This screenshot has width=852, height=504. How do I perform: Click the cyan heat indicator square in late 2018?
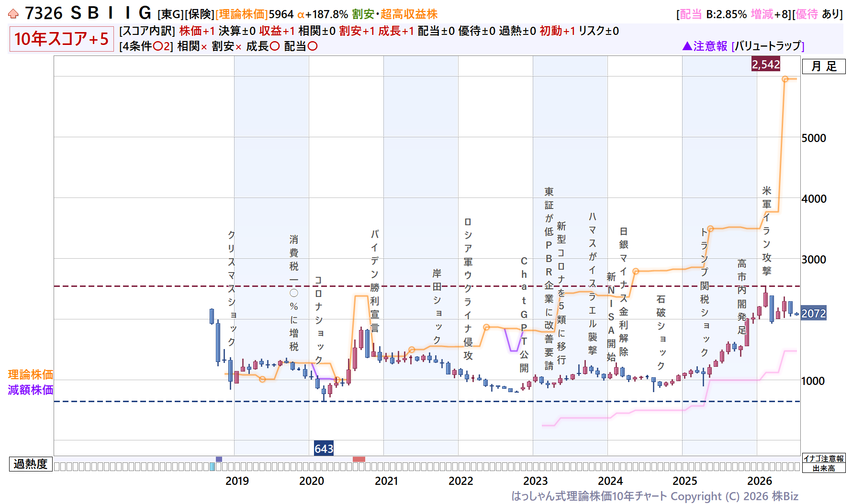pos(213,467)
